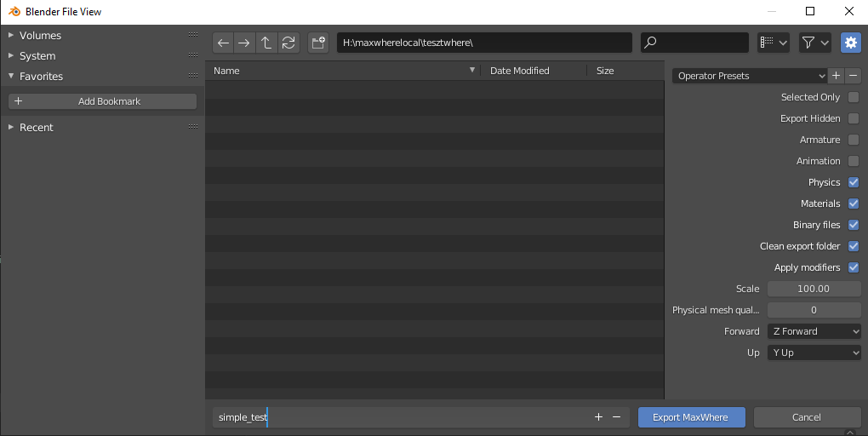
Task: Remove the operator preset
Action: pos(853,76)
